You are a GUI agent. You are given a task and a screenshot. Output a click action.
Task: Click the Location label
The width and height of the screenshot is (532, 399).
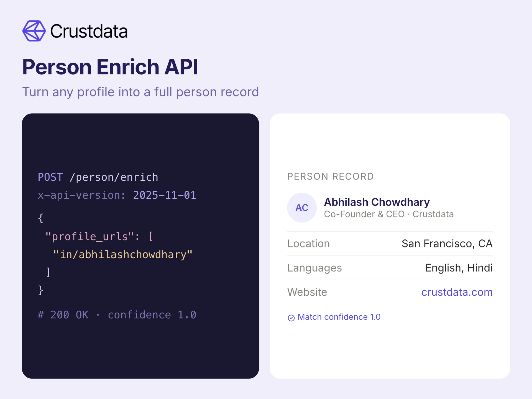(x=309, y=244)
